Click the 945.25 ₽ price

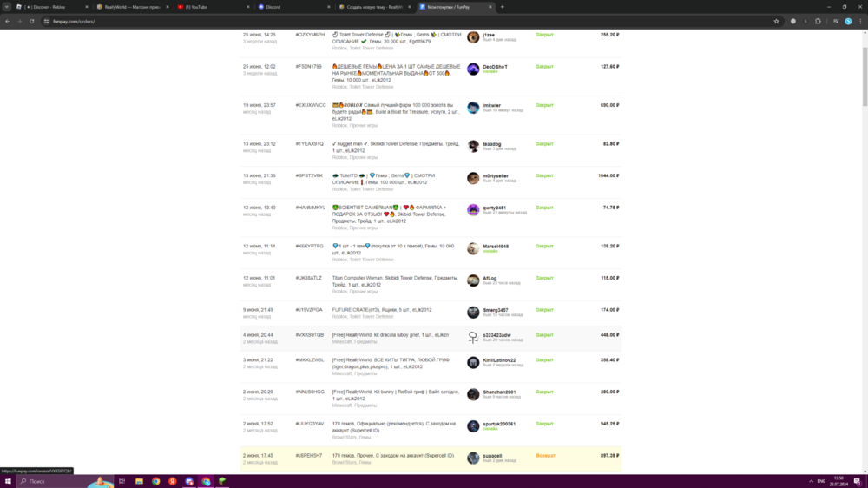(x=609, y=424)
